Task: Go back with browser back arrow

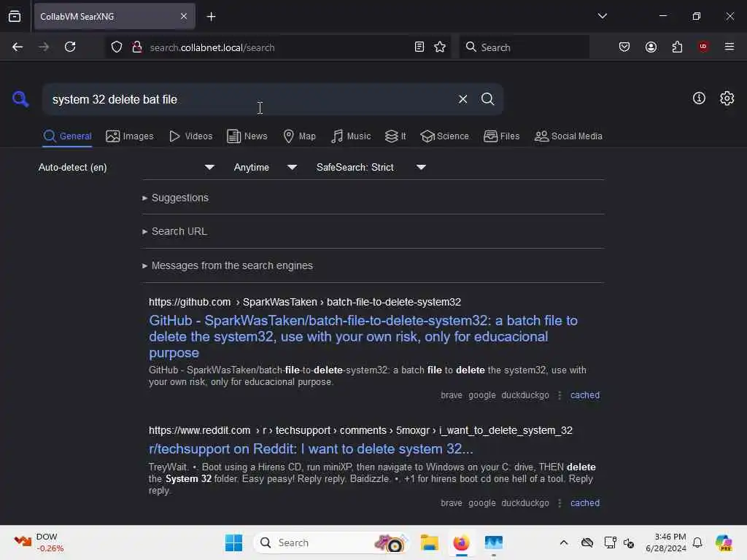Action: [x=18, y=47]
